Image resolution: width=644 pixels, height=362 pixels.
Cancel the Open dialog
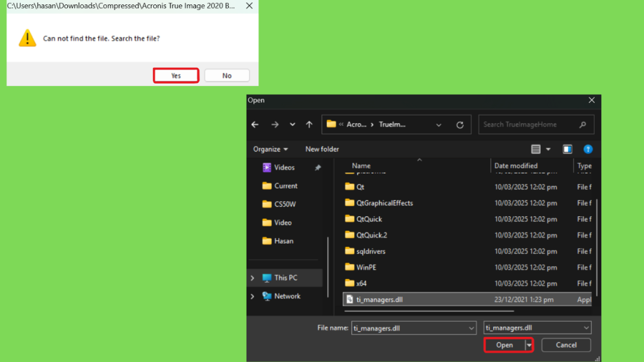click(x=566, y=345)
